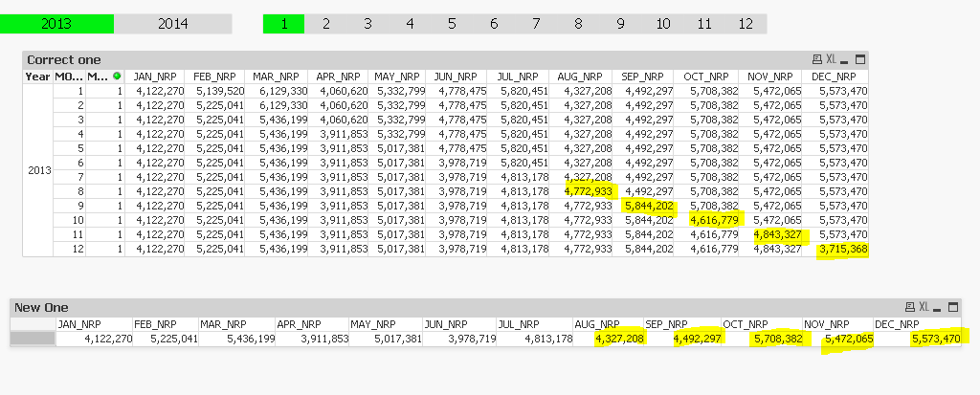Image resolution: width=980 pixels, height=395 pixels.
Task: Send New One table to Excel
Action: [x=924, y=307]
